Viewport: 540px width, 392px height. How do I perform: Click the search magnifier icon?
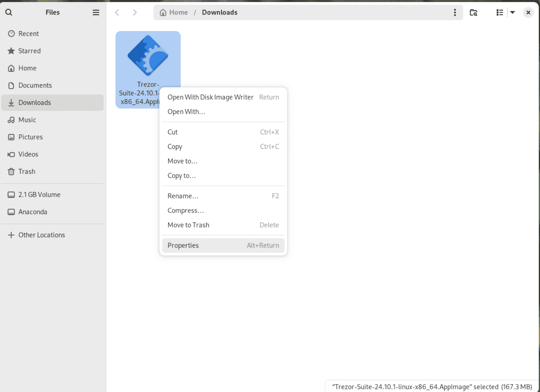(9, 13)
